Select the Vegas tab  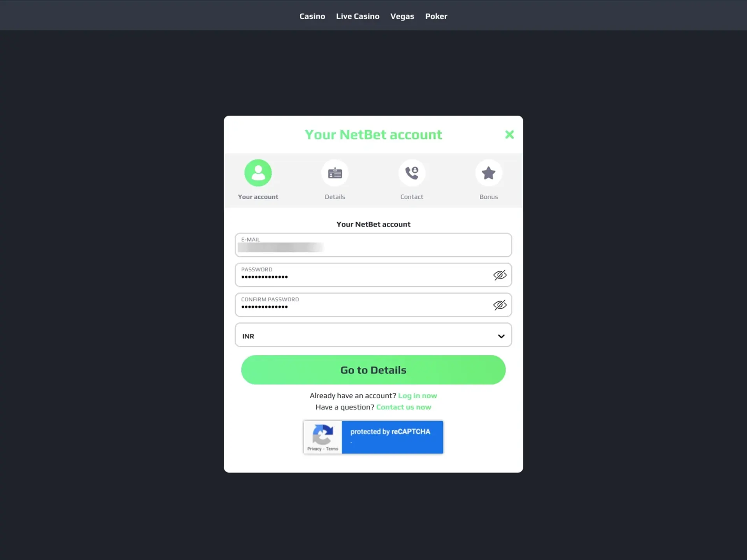click(x=402, y=16)
